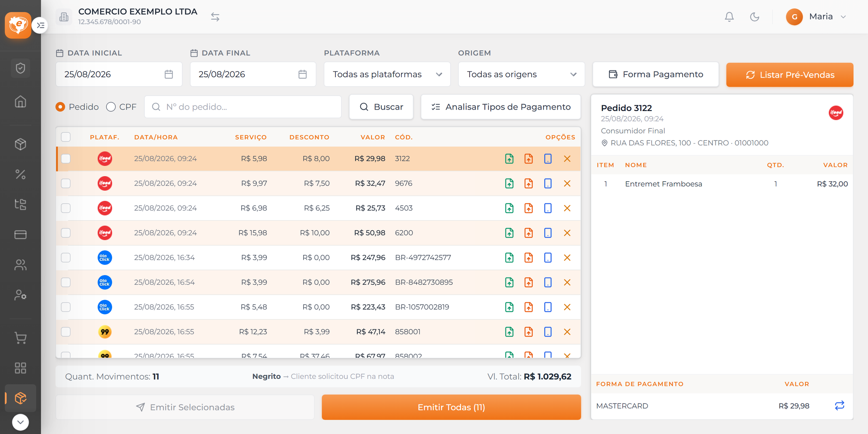Select the Pedido radio button
The width and height of the screenshot is (868, 434).
pyautogui.click(x=60, y=107)
